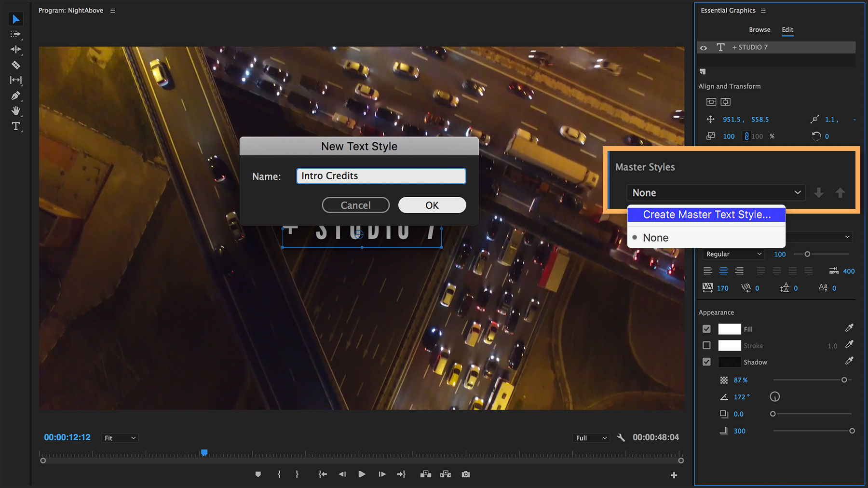The height and width of the screenshot is (488, 868).
Task: Open the Master Styles None dropdown
Action: 715,192
